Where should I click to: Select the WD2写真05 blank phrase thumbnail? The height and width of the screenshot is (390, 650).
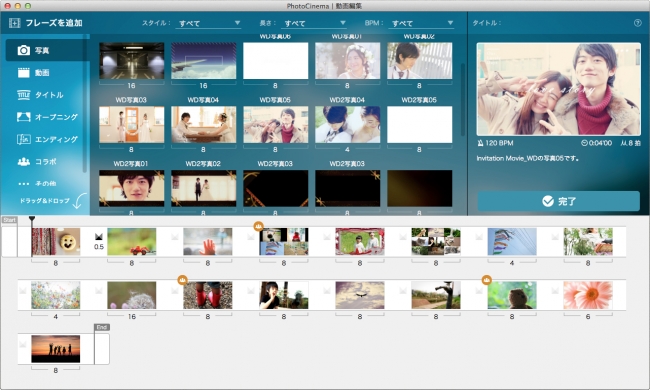click(420, 124)
